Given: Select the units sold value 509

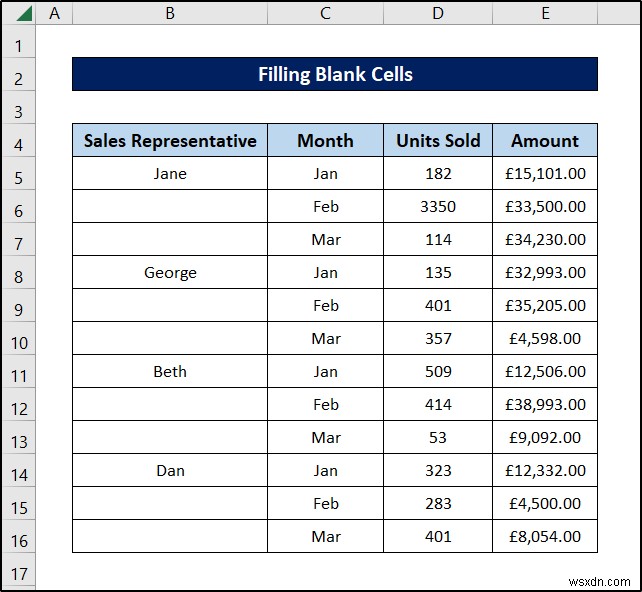Looking at the screenshot, I should [x=438, y=372].
